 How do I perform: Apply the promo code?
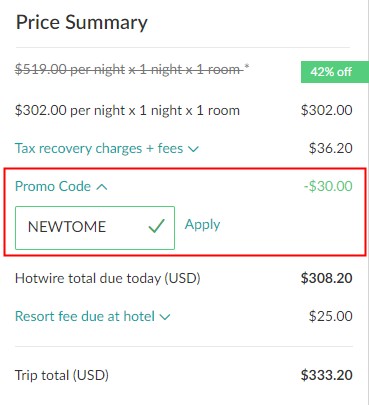pyautogui.click(x=202, y=225)
